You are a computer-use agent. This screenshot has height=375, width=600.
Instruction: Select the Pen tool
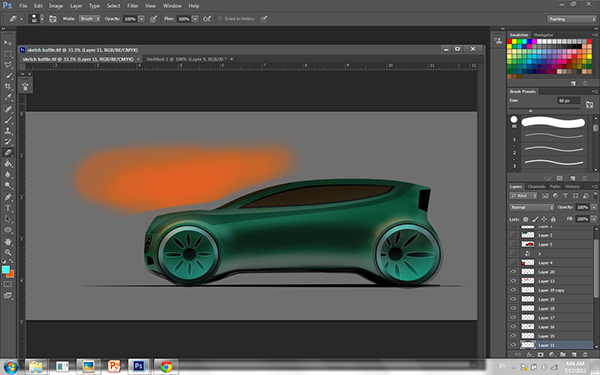[8, 197]
